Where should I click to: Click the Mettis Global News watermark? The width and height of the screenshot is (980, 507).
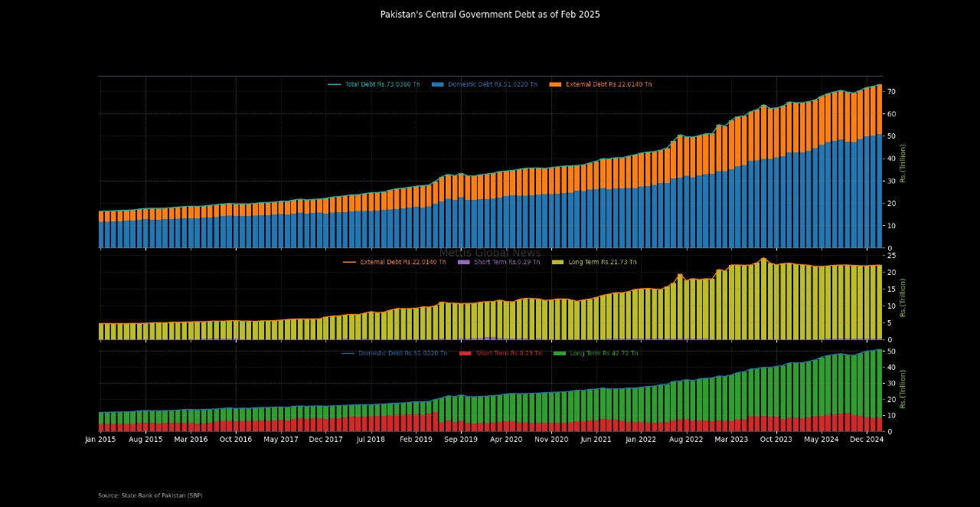click(490, 253)
